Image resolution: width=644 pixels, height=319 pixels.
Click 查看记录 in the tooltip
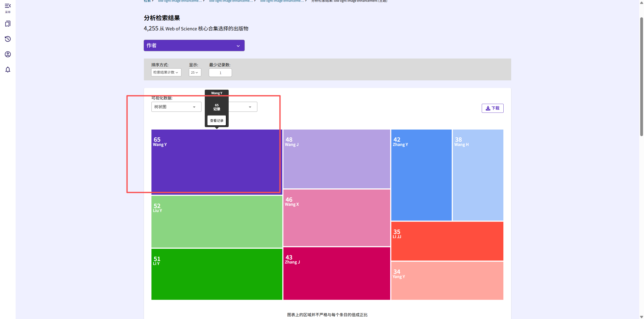coord(217,121)
